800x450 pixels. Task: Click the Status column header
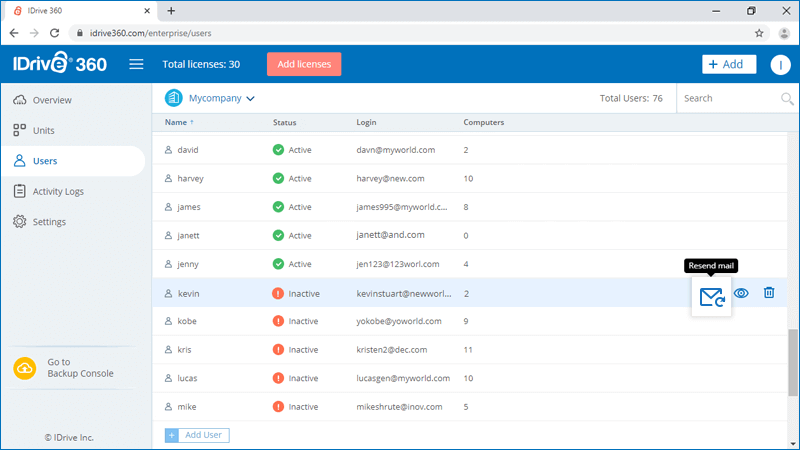(x=284, y=122)
